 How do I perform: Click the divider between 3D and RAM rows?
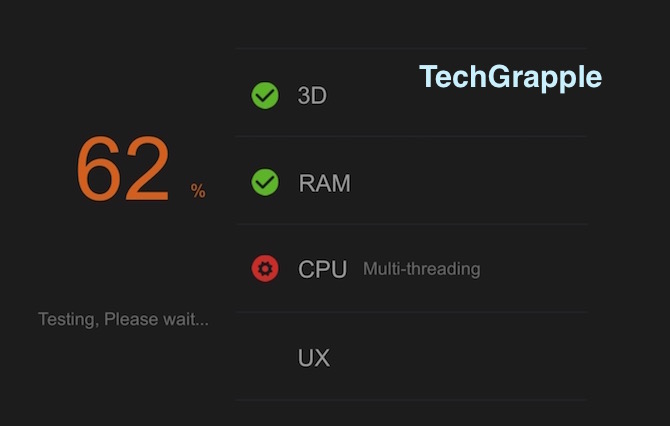[411, 136]
